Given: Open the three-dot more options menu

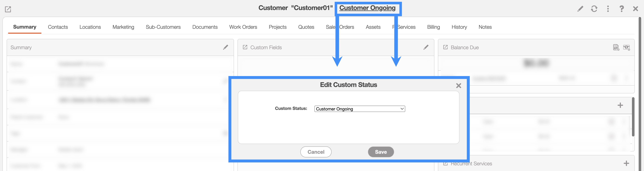Looking at the screenshot, I should (608, 9).
